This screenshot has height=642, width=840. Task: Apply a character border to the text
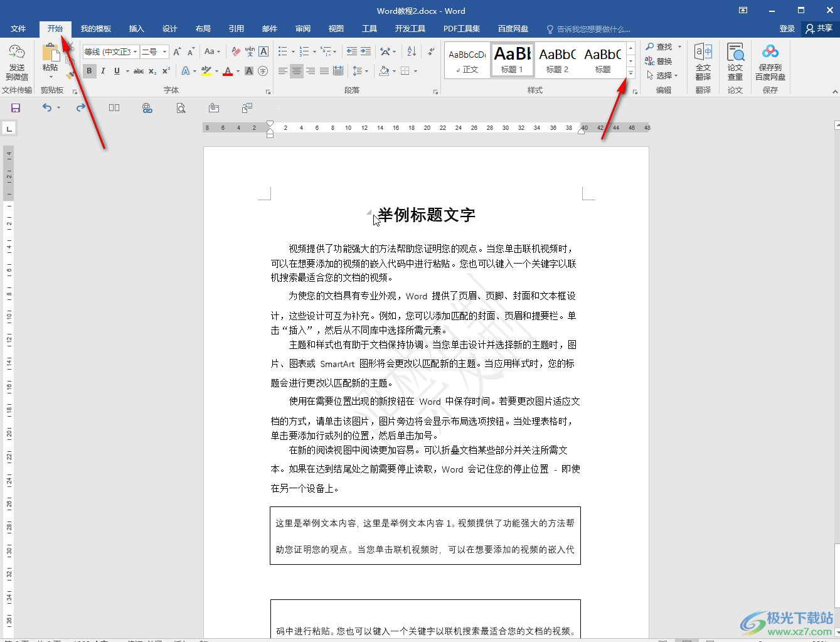263,51
